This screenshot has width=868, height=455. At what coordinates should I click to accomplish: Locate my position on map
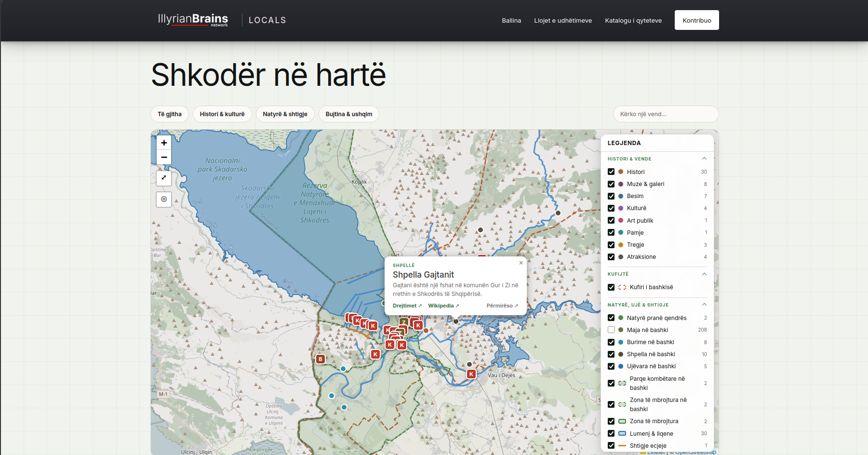[x=164, y=199]
